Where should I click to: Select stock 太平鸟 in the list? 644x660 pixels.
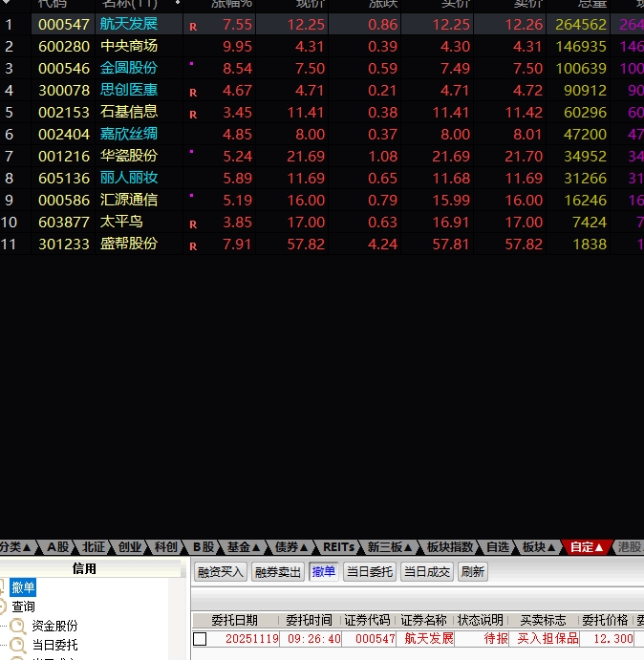[x=121, y=222]
